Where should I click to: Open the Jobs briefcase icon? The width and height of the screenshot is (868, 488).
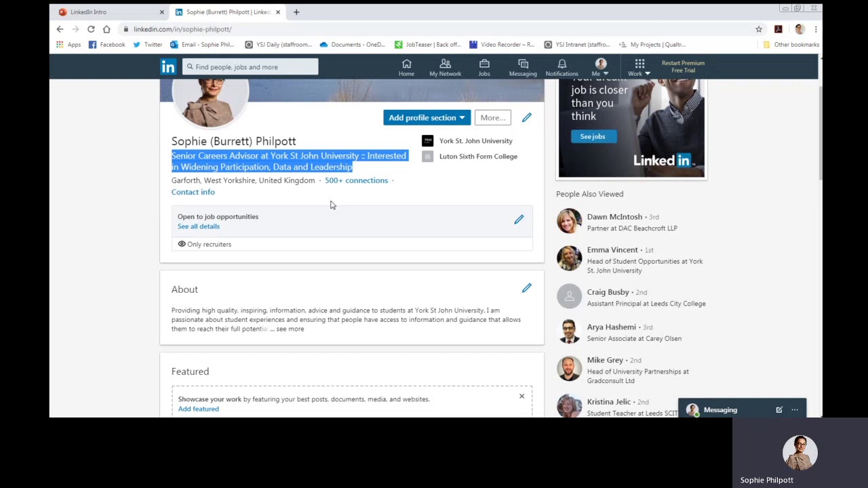click(484, 68)
